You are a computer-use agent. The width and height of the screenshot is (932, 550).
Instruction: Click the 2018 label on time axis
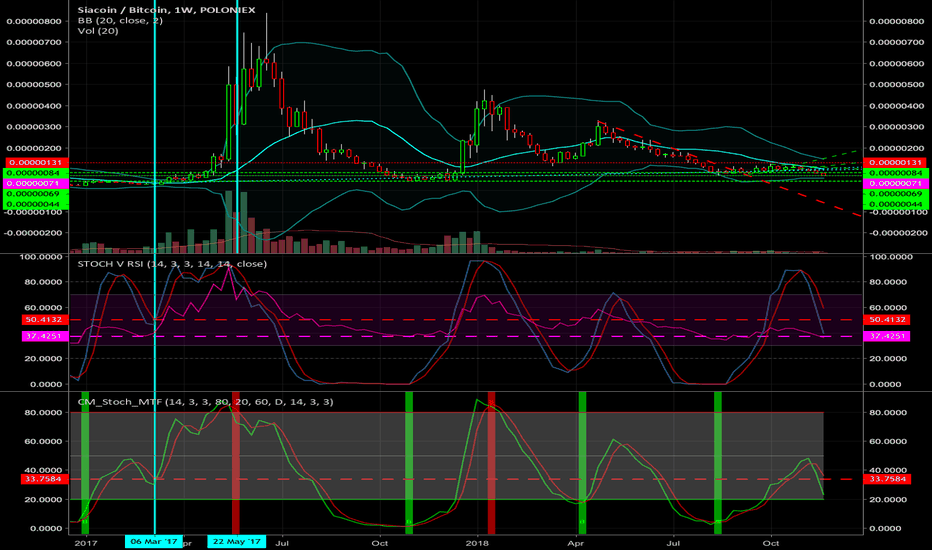(477, 543)
